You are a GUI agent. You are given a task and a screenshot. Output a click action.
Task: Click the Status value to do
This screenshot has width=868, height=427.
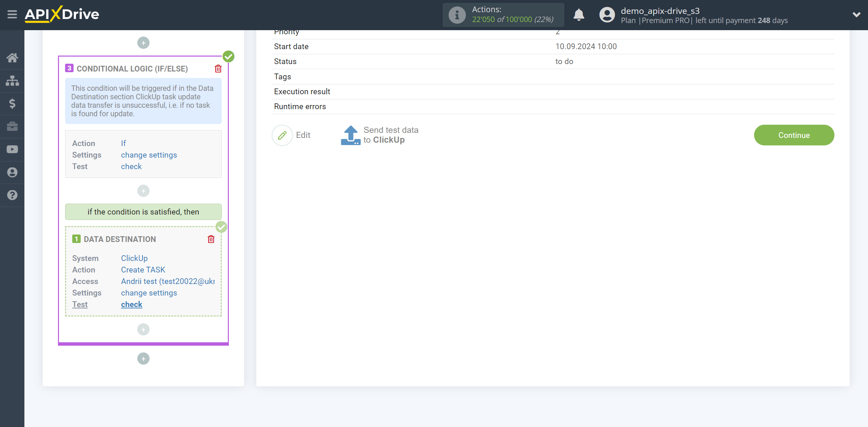(564, 61)
